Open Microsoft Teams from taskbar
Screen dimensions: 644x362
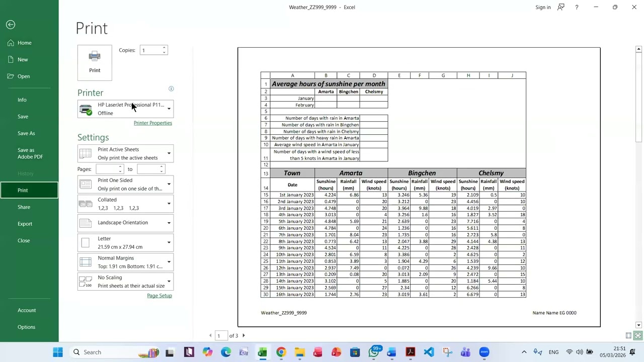click(x=465, y=352)
